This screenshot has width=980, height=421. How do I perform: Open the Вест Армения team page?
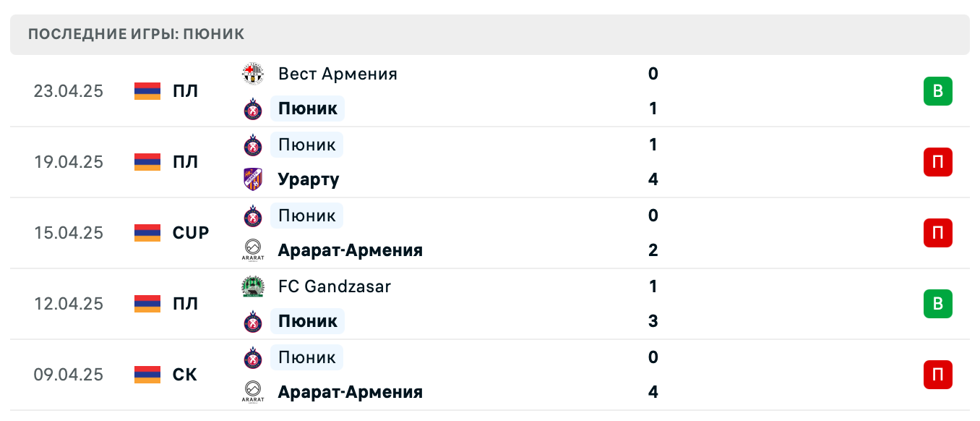click(x=338, y=73)
